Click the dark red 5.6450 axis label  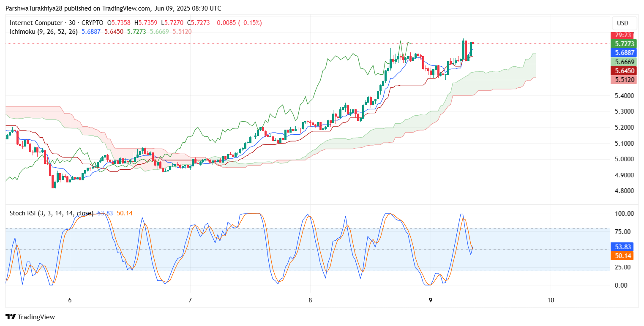pyautogui.click(x=623, y=71)
